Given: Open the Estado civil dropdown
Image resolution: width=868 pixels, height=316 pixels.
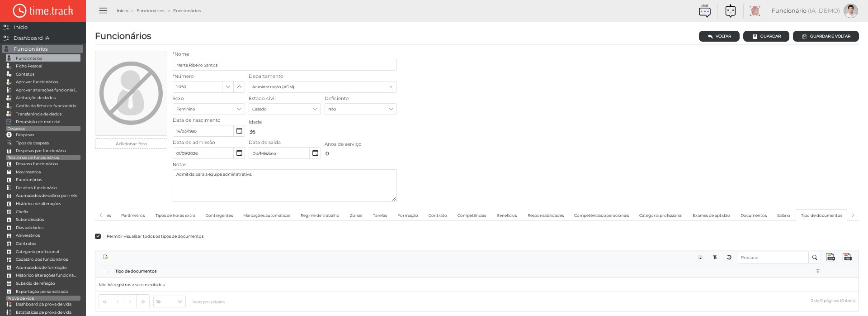Looking at the screenshot, I should 284,109.
